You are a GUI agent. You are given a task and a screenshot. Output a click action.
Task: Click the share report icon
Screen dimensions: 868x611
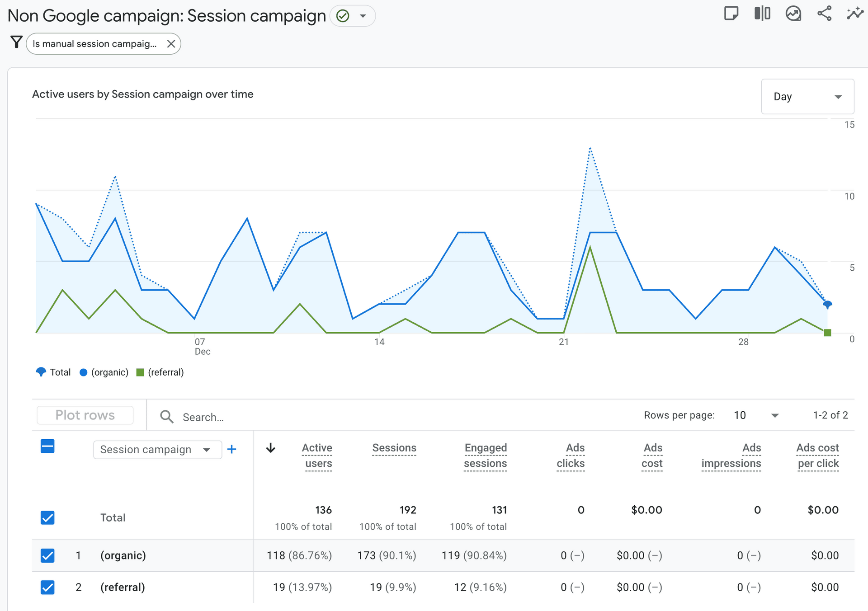(824, 14)
